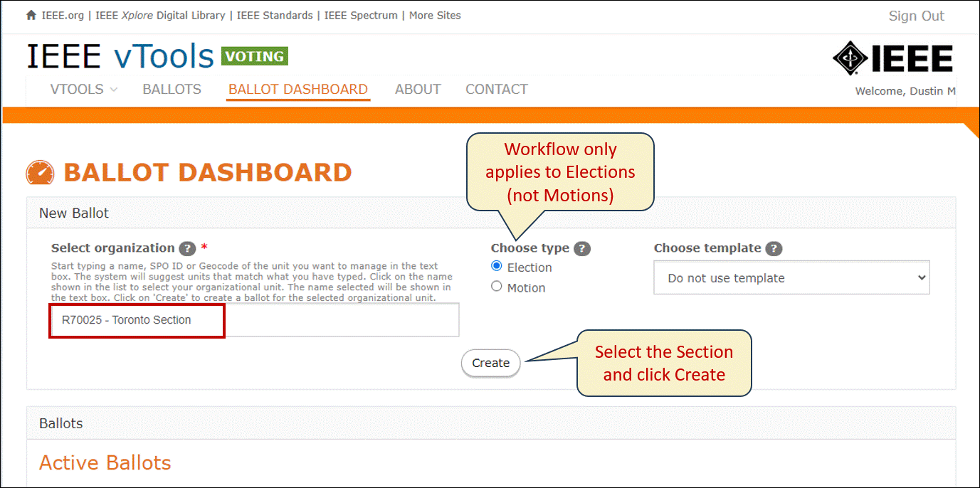The height and width of the screenshot is (488, 980).
Task: Click the IEEE logo at top right
Action: click(x=892, y=57)
